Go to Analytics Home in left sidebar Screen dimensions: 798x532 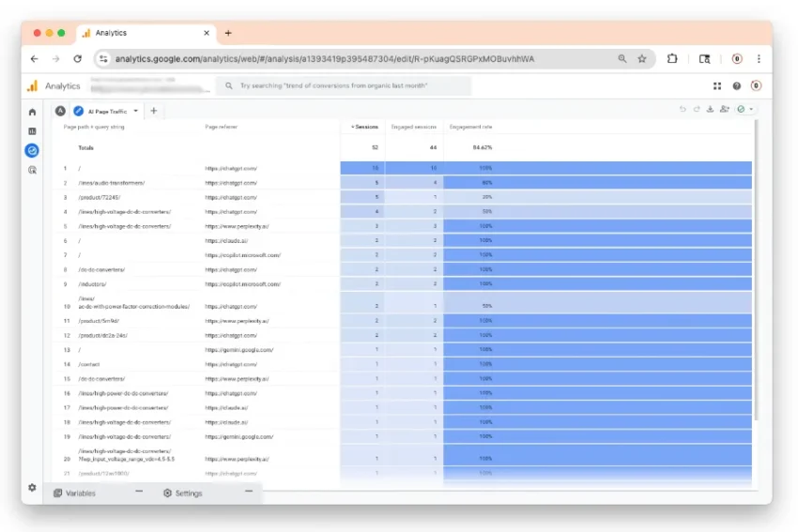(x=33, y=112)
